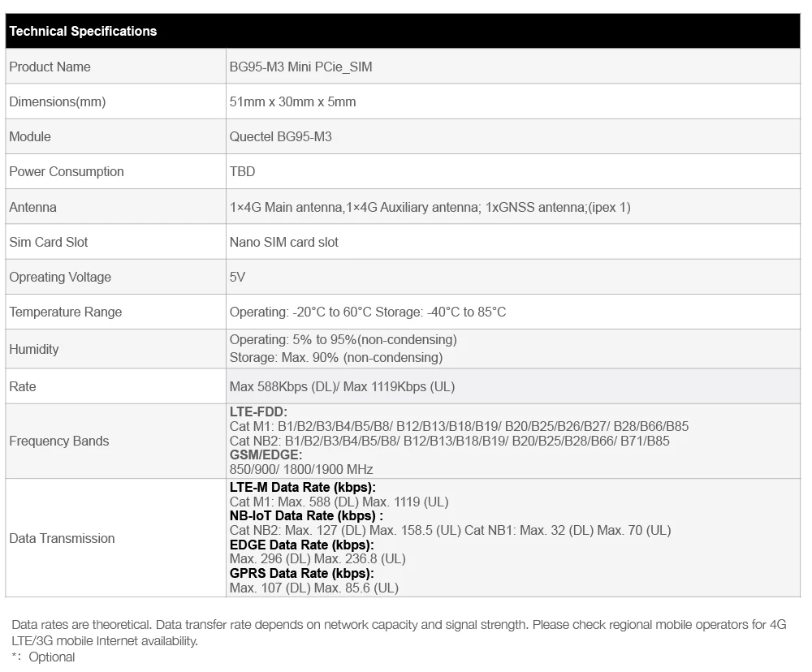Click the GPRS Data Rate (kbps) heading
The image size is (812, 672).
[x=301, y=574]
